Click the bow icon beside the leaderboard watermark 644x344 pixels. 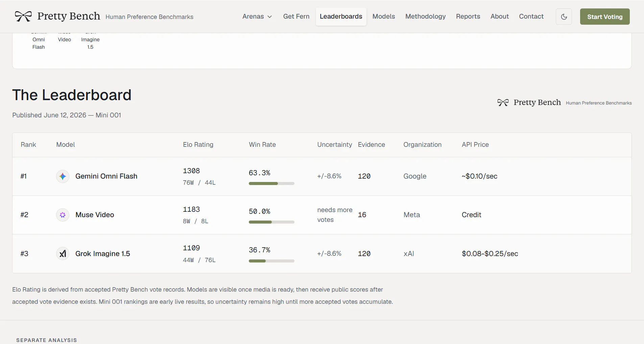point(503,102)
